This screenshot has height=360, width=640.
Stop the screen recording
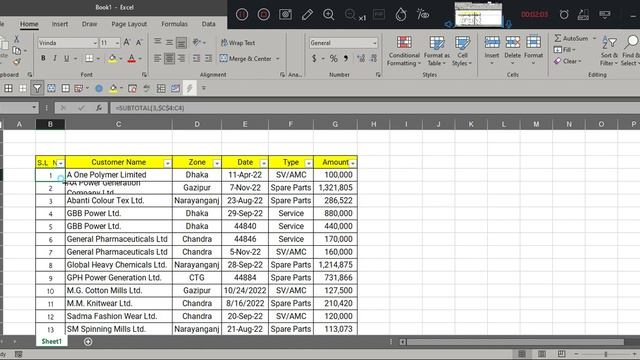pyautogui.click(x=263, y=15)
